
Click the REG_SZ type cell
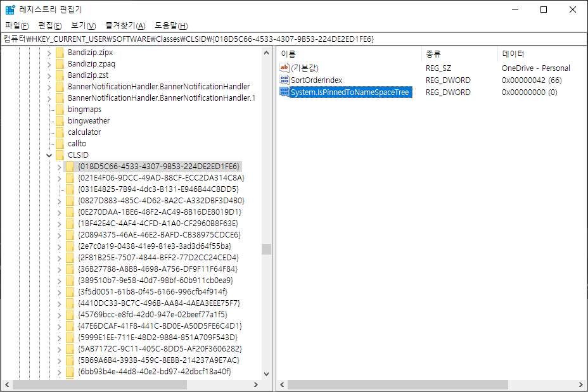pos(438,68)
